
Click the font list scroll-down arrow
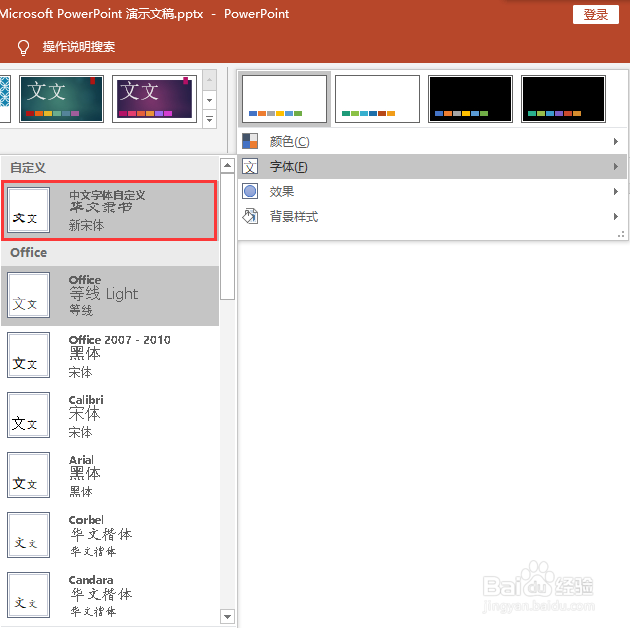pyautogui.click(x=227, y=617)
